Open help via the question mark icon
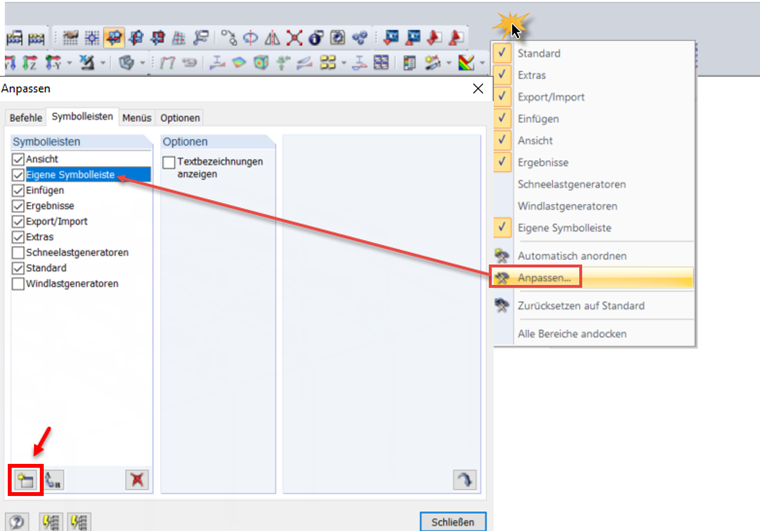This screenshot has width=760, height=531. pos(17,522)
